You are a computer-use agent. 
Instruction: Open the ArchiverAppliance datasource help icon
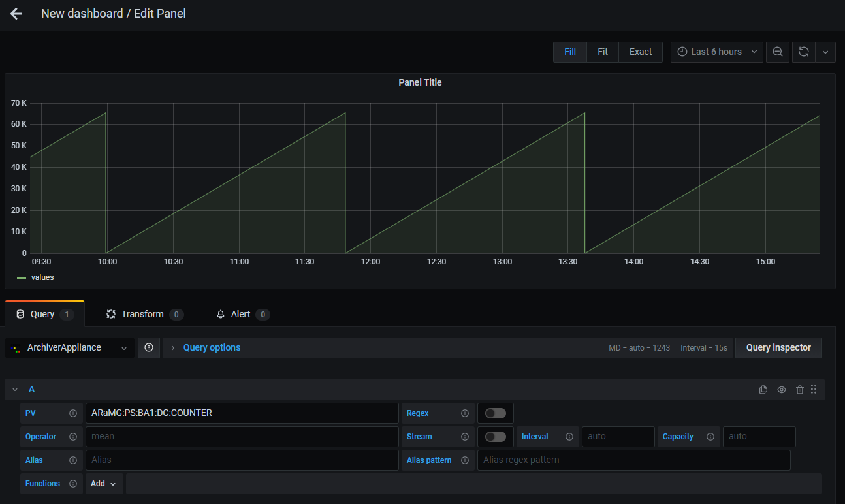(x=148, y=347)
